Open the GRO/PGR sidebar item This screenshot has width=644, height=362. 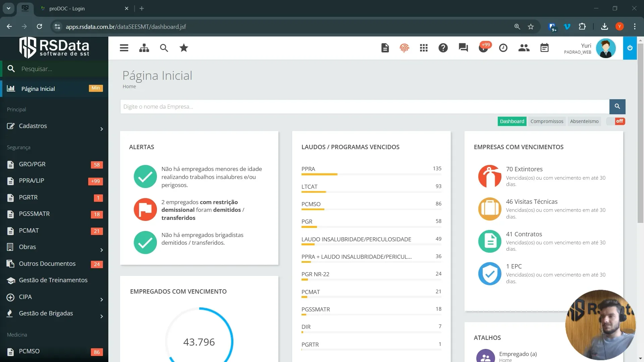pyautogui.click(x=32, y=164)
